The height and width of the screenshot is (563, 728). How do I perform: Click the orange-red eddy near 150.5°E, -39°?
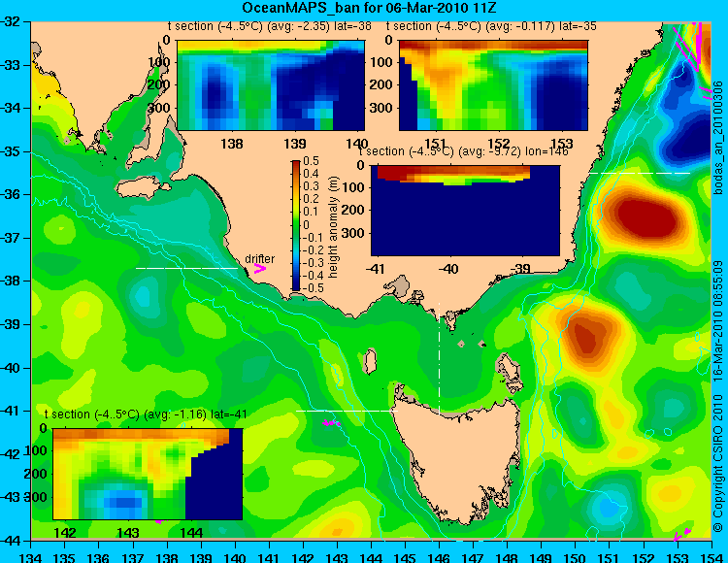click(x=589, y=335)
